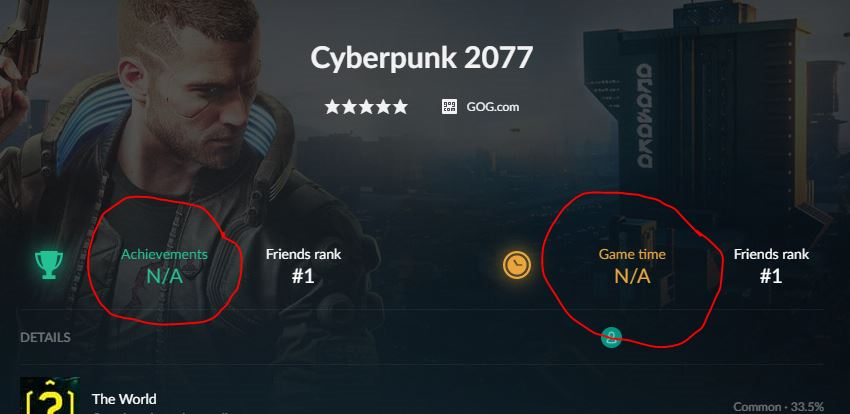Select the DETAILS section header
The height and width of the screenshot is (414, 850).
46,338
